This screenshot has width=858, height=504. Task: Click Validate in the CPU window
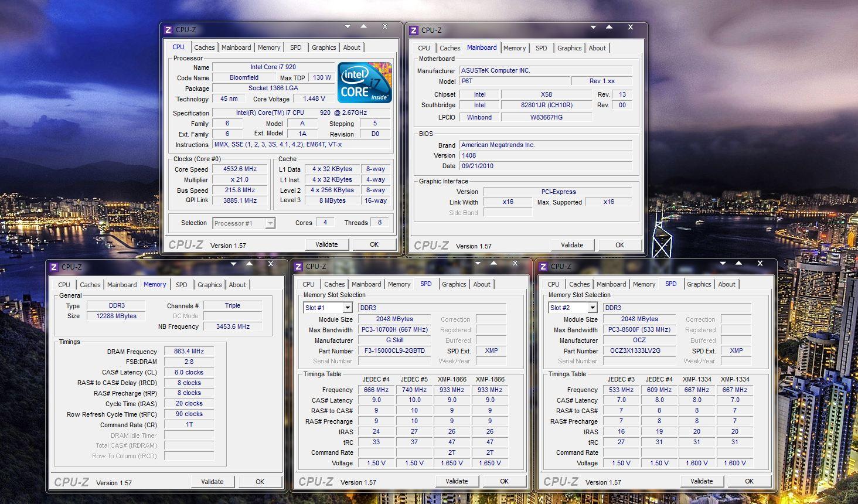pos(326,244)
